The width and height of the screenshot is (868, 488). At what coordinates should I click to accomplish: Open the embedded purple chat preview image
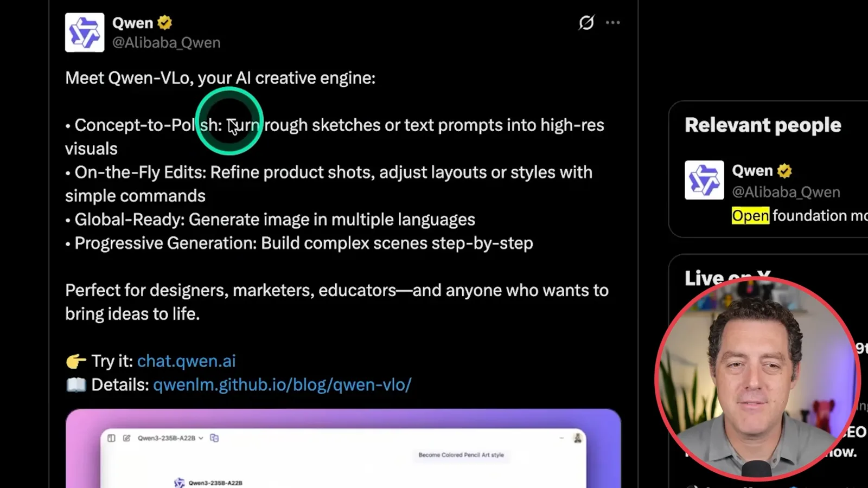click(x=343, y=448)
